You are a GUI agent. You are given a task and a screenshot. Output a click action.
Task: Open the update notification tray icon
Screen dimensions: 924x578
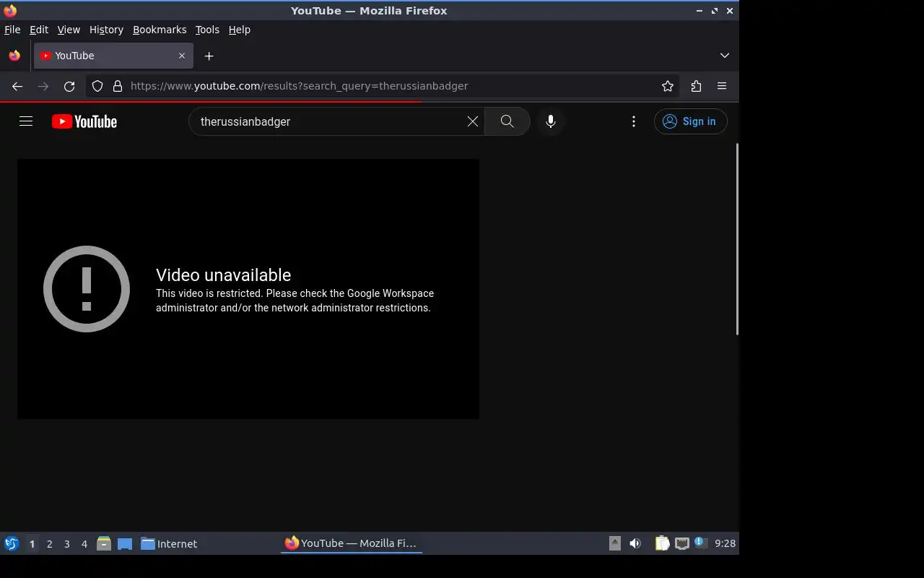[700, 543]
